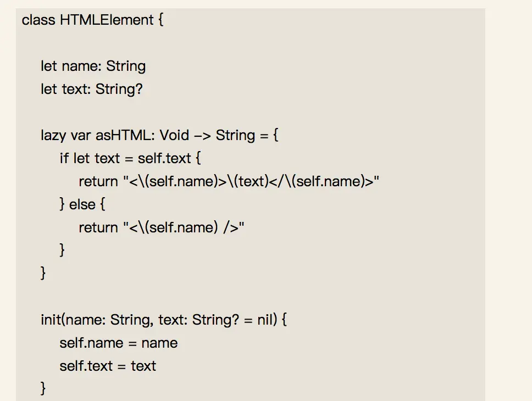Click the "let text: String?" declaration
Viewport: 532px width, 401px height.
(x=91, y=89)
